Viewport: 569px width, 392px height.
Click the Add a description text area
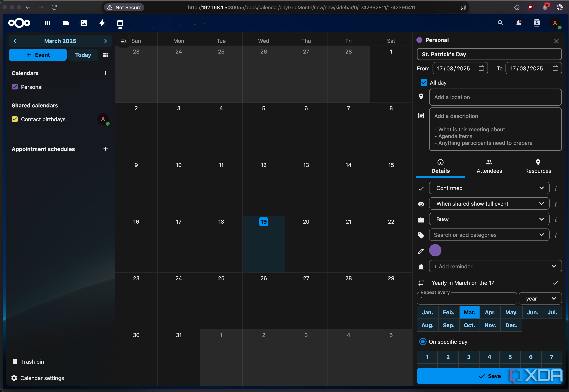[495, 129]
